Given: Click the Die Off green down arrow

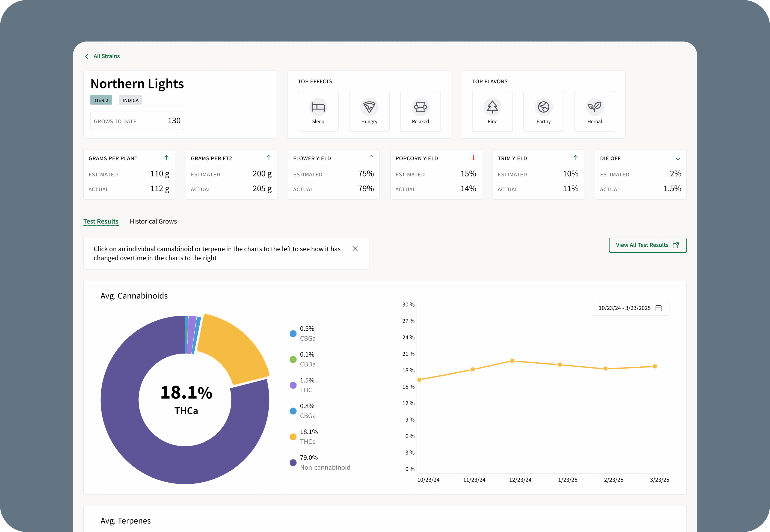Looking at the screenshot, I should pyautogui.click(x=678, y=158).
